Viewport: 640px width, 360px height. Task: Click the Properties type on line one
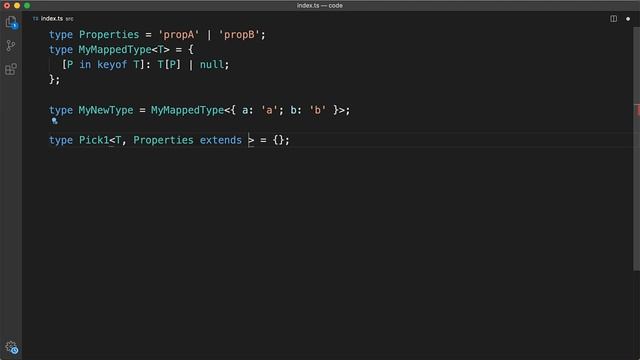tap(109, 35)
